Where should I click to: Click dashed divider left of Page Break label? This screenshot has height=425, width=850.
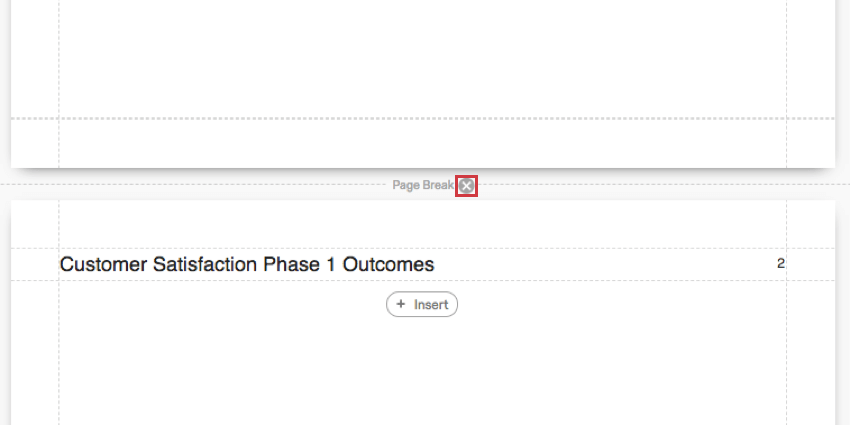(200, 185)
